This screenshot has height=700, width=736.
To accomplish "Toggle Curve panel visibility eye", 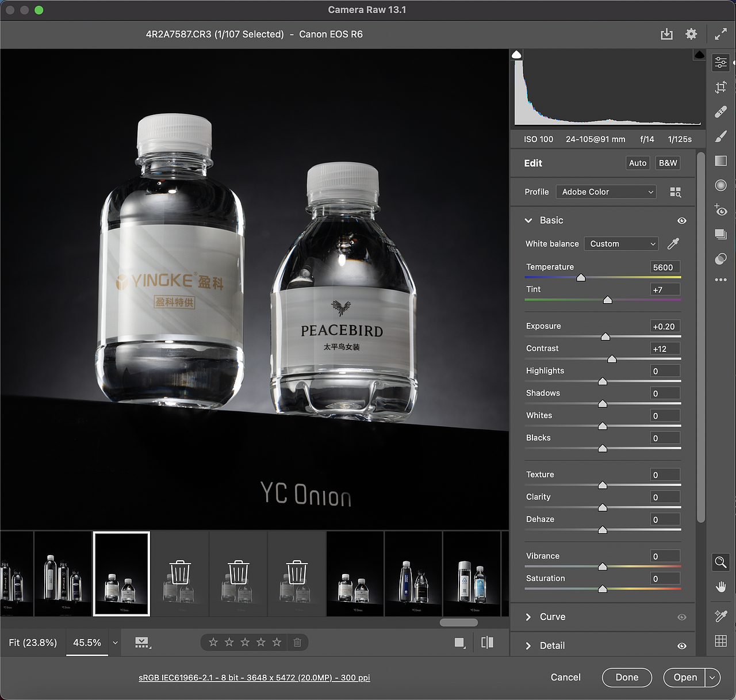I will (682, 617).
